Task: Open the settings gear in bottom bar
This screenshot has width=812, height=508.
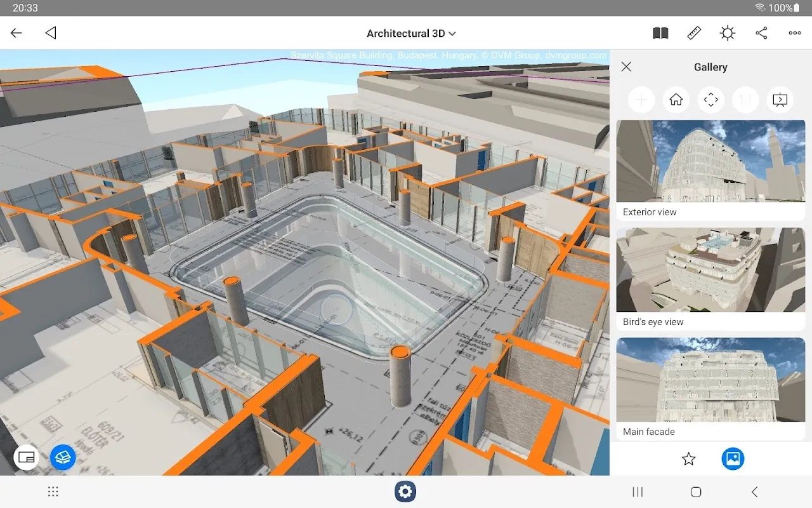Action: coord(405,491)
